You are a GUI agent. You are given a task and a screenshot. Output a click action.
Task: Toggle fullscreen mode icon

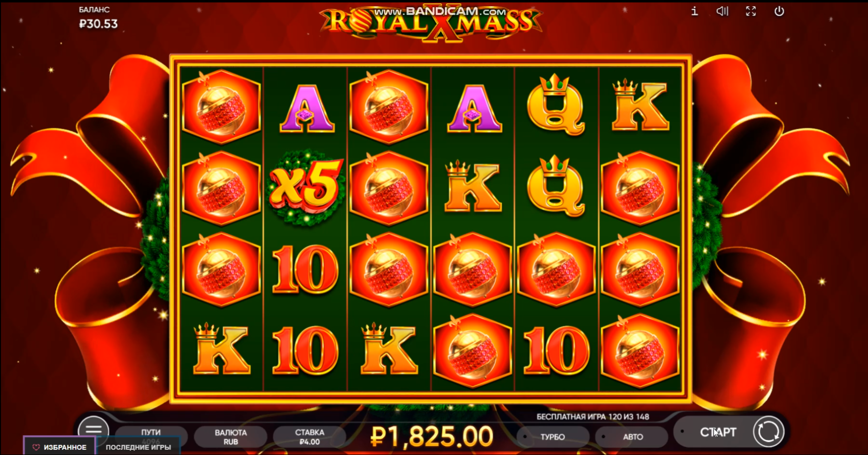[751, 11]
